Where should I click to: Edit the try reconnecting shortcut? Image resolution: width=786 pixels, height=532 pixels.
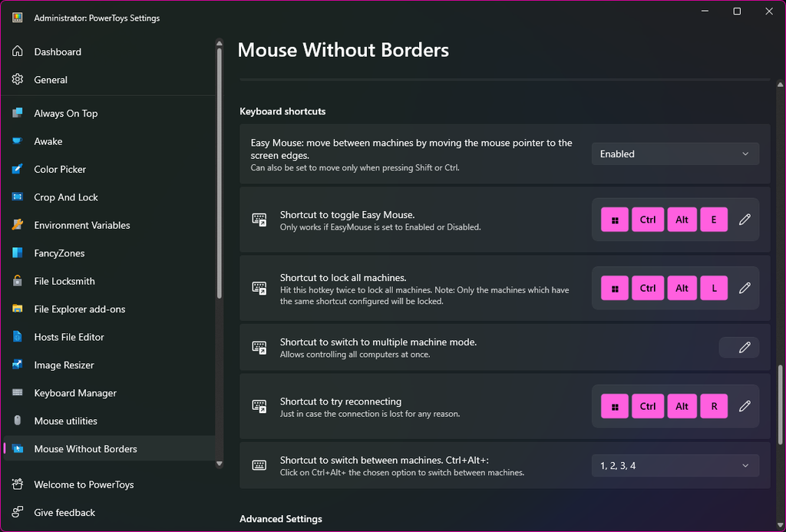tap(744, 406)
